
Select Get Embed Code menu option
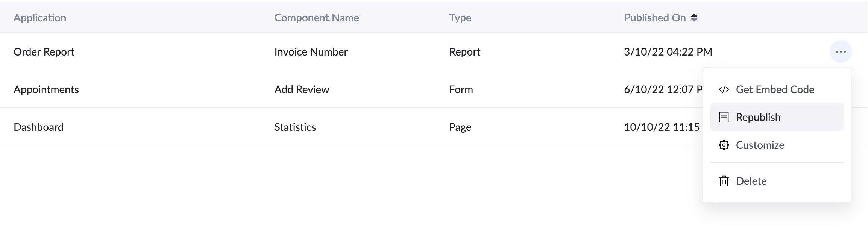coord(775,89)
